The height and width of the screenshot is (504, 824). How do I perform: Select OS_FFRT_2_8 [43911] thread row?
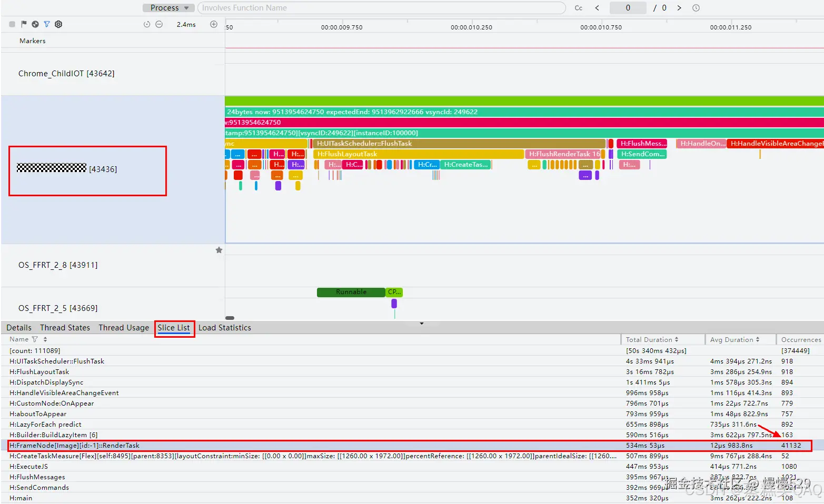pos(113,265)
